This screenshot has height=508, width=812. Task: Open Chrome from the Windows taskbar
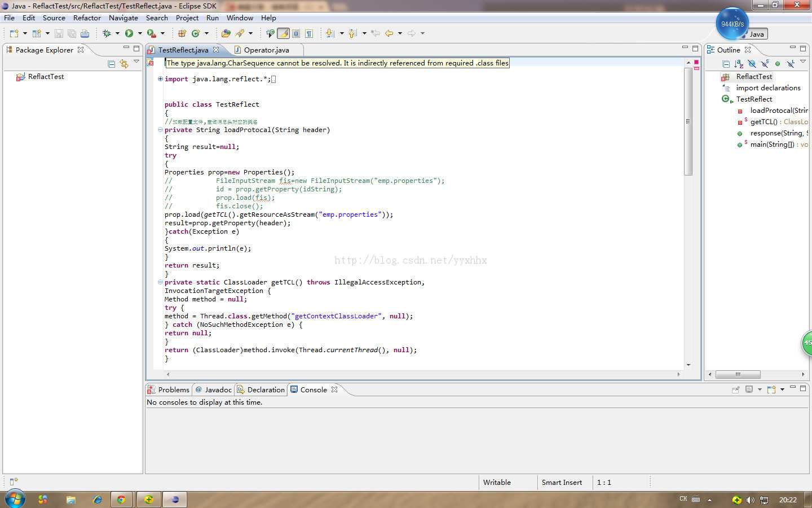click(121, 500)
